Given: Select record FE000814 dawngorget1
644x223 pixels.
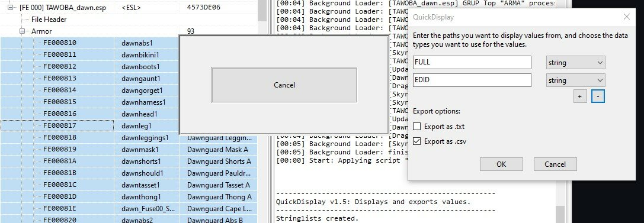Looking at the screenshot, I should pyautogui.click(x=91, y=90).
